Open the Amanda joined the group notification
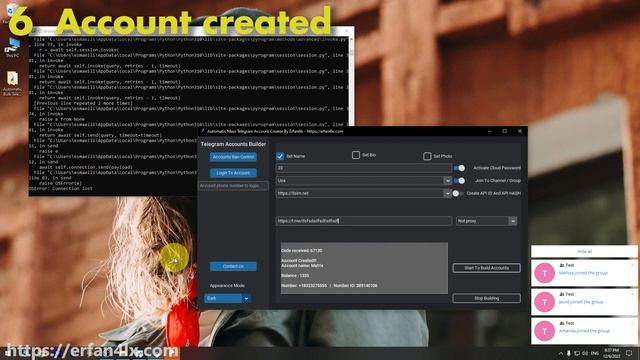The height and width of the screenshot is (360, 640). (x=584, y=331)
